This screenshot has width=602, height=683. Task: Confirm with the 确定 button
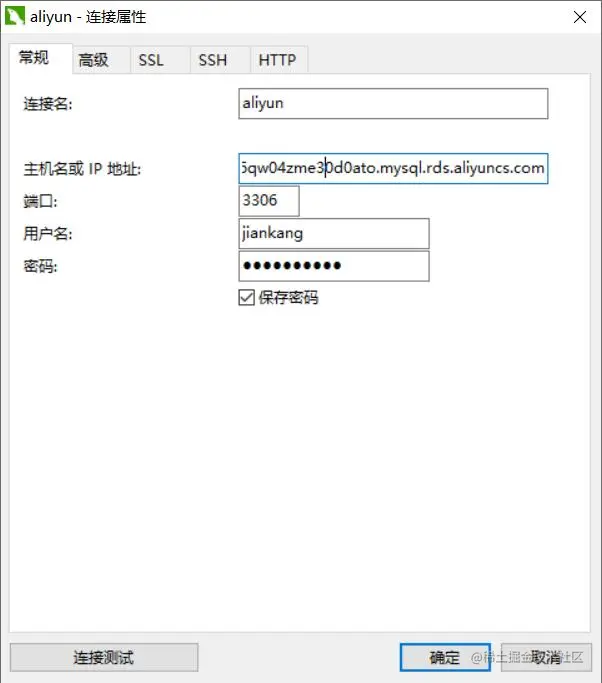coord(445,657)
